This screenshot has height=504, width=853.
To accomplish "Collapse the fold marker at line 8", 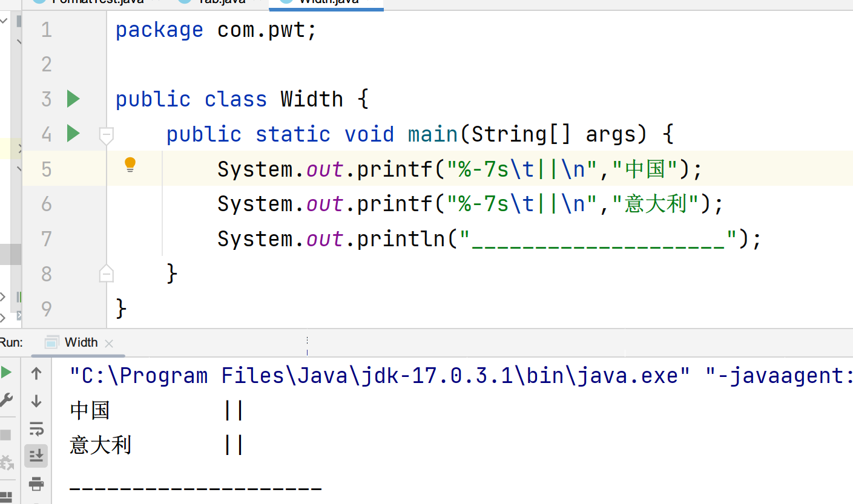I will [106, 273].
